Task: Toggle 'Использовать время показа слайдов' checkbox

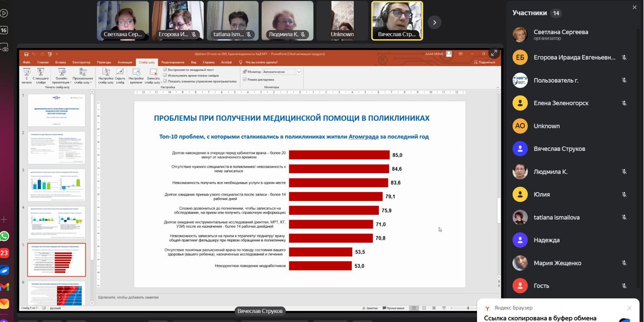Action: coord(166,75)
